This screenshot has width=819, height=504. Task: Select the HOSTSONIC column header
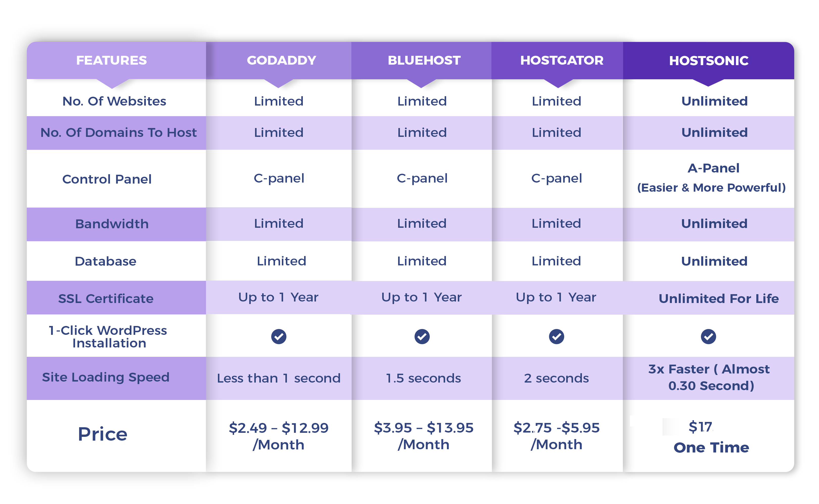(x=709, y=61)
